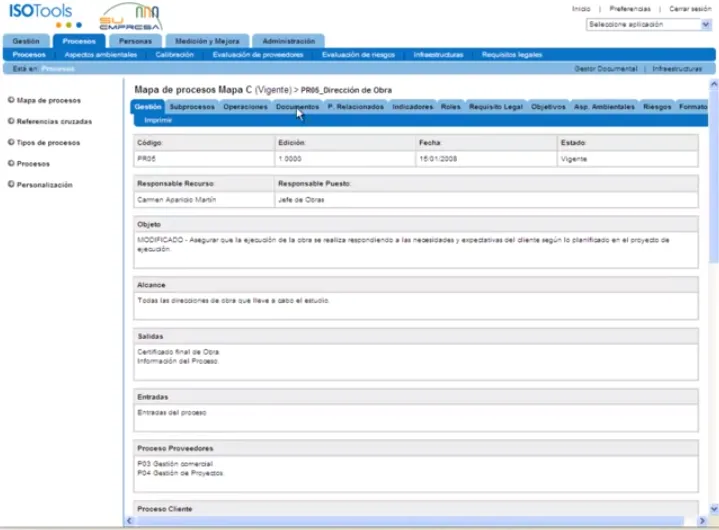Select the Procesos main tab
The width and height of the screenshot is (719, 530).
(79, 41)
